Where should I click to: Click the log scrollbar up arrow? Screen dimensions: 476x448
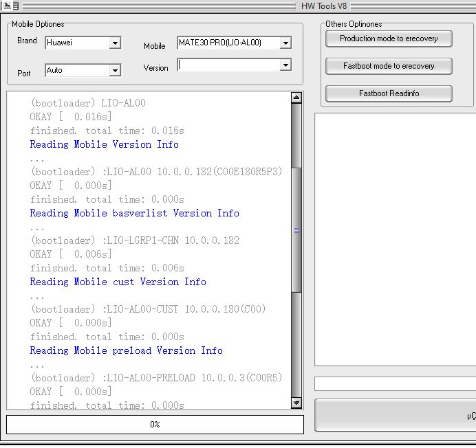coord(296,98)
